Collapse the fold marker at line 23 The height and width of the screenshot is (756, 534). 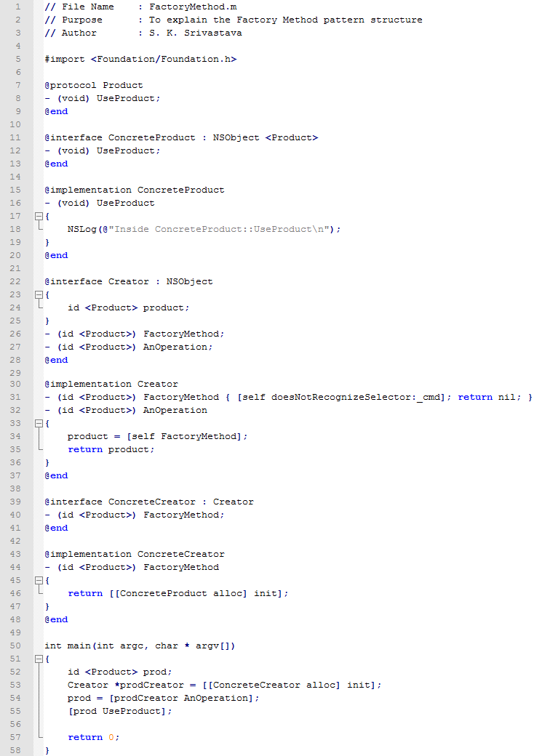[39, 294]
